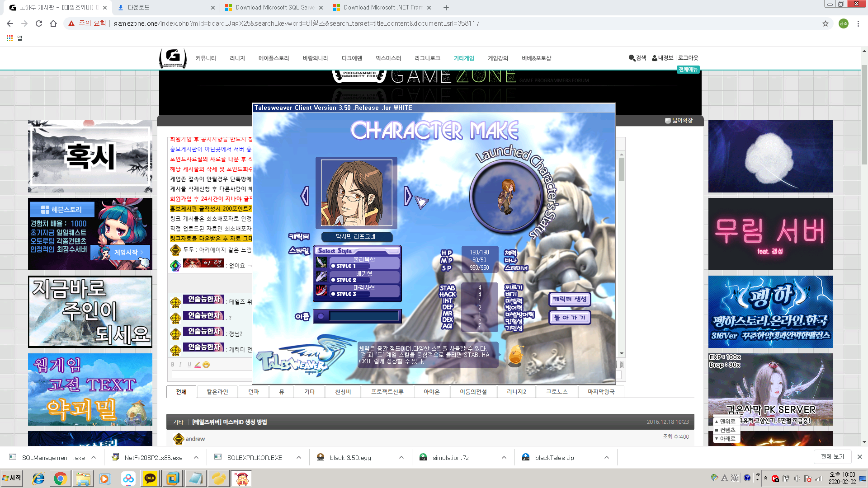Expand options for black 3.50.egg download

pos(401,457)
